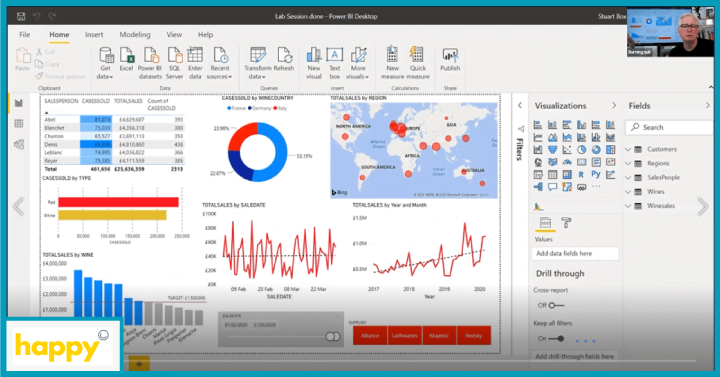The image size is (720, 377).
Task: Select the Alliance supplier button
Action: 370,336
